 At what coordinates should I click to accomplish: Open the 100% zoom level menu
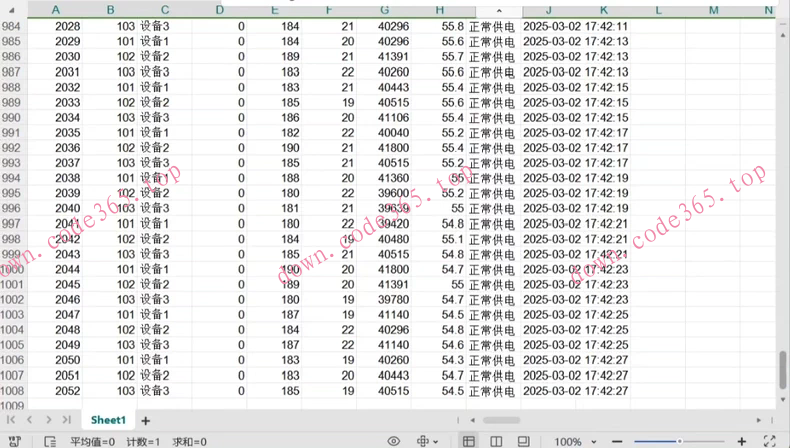click(x=568, y=441)
